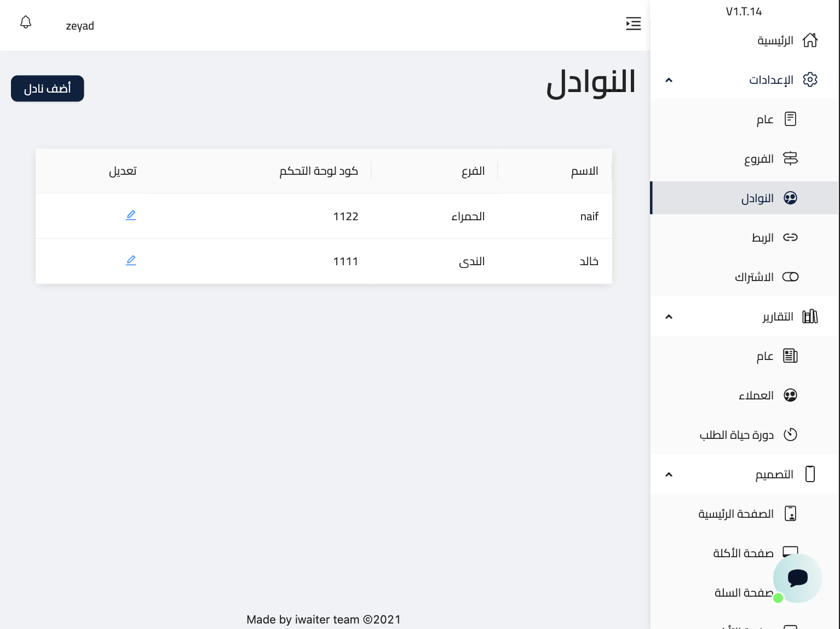Screen dimensions: 840x629
Task: Click the toggle icon beside الاشتراك
Action: [790, 277]
